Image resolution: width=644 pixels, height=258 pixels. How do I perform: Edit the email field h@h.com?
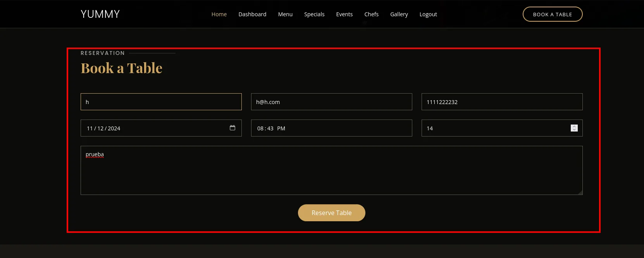tap(332, 102)
